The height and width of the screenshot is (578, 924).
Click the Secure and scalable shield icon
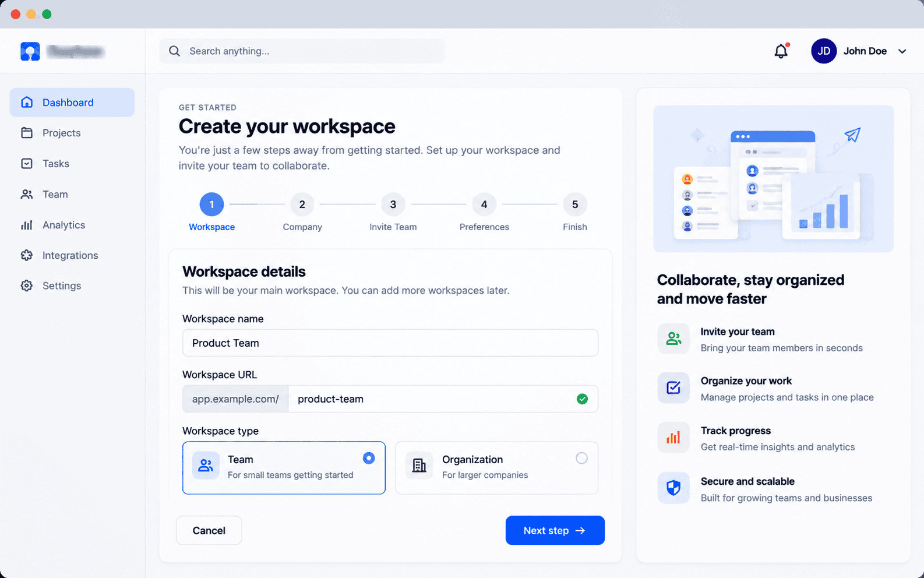(673, 488)
